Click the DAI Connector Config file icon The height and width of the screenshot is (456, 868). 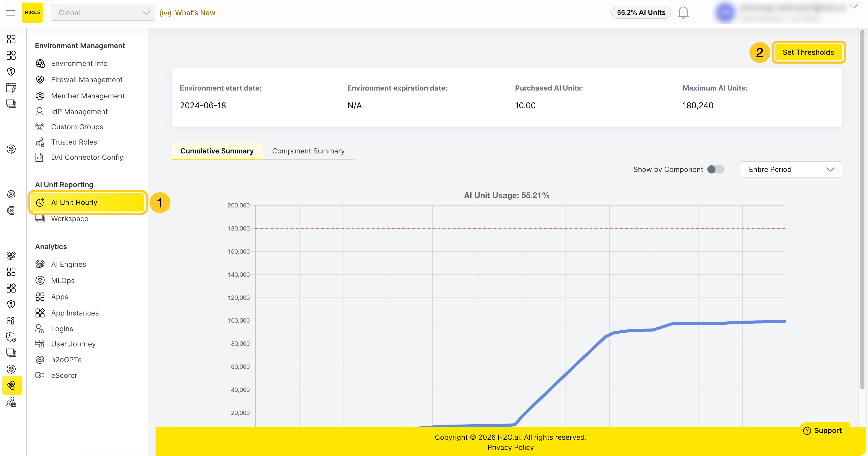(x=40, y=157)
